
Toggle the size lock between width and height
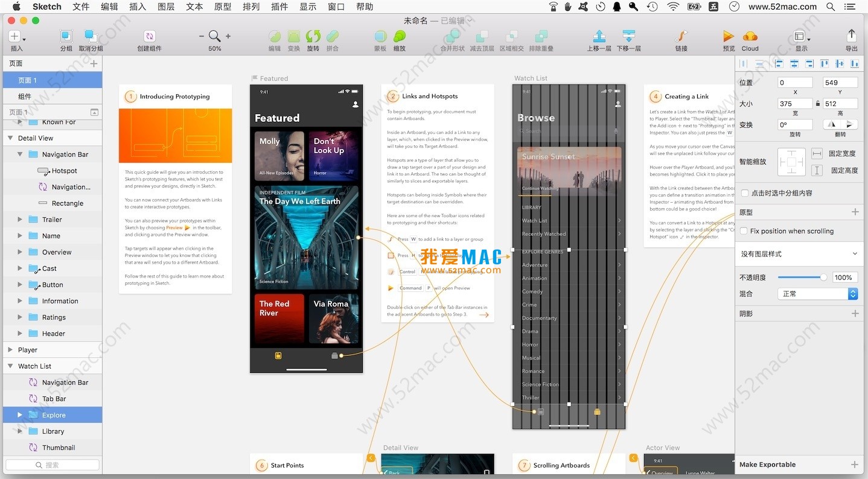[x=818, y=104]
